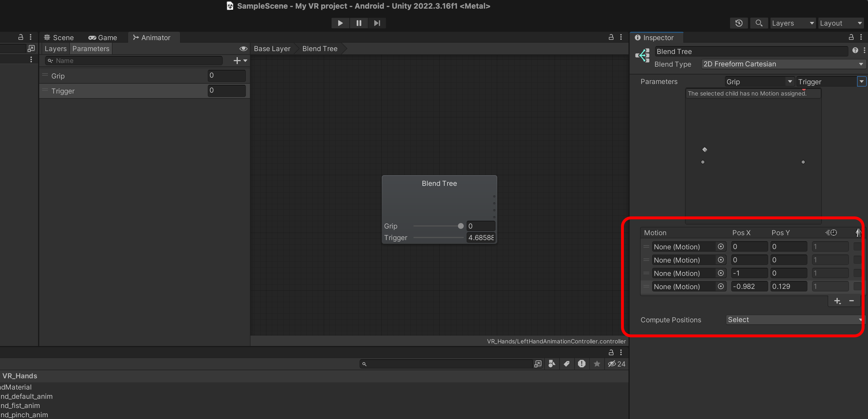
Task: Toggle Animator parameters eye visibility icon
Action: coord(243,49)
